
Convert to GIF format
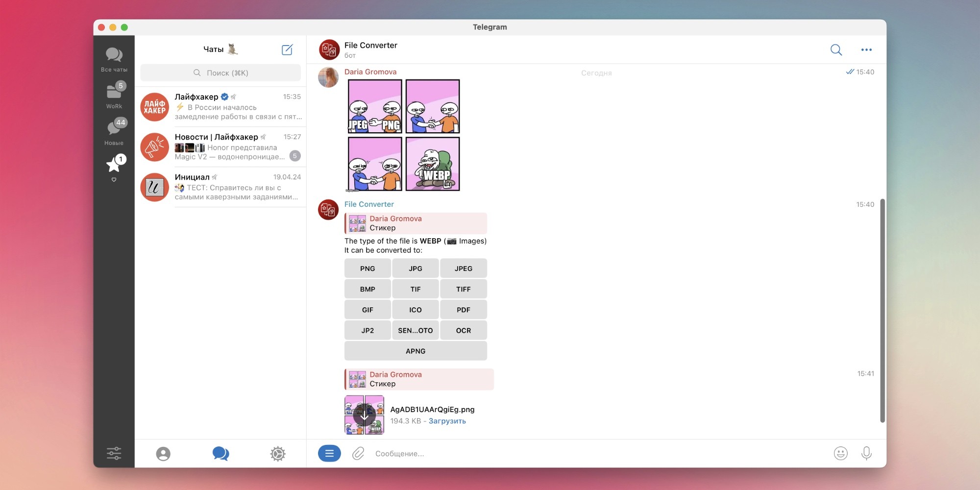(367, 310)
